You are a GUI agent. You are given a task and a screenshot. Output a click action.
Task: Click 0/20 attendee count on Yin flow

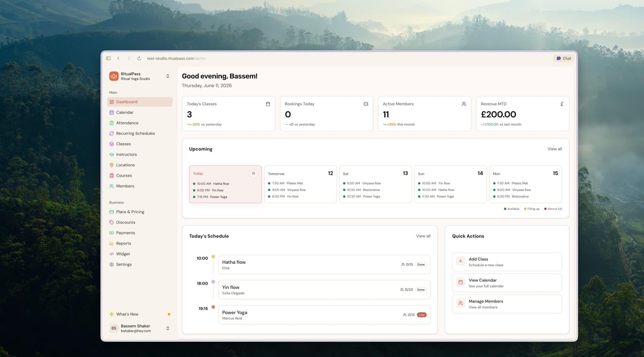tap(407, 290)
